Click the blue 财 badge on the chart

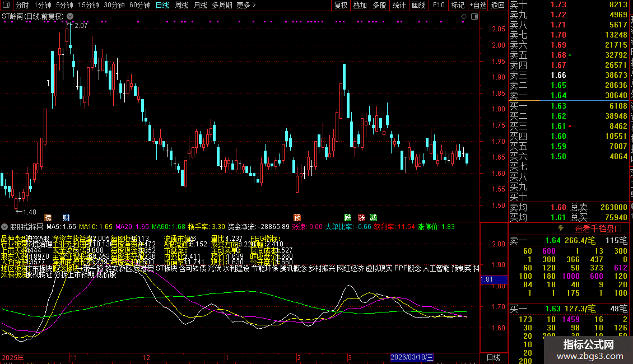tap(66, 217)
